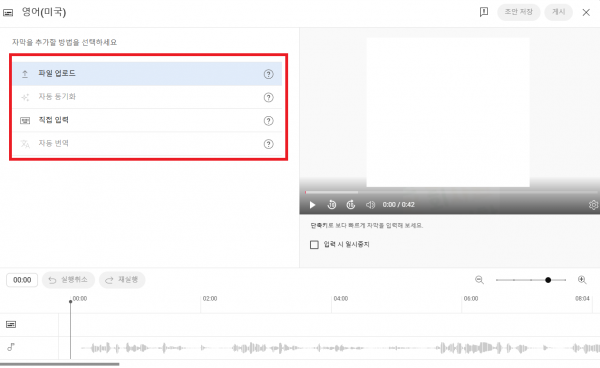This screenshot has height=368, width=600.
Task: Open the send feedback icon
Action: (484, 12)
